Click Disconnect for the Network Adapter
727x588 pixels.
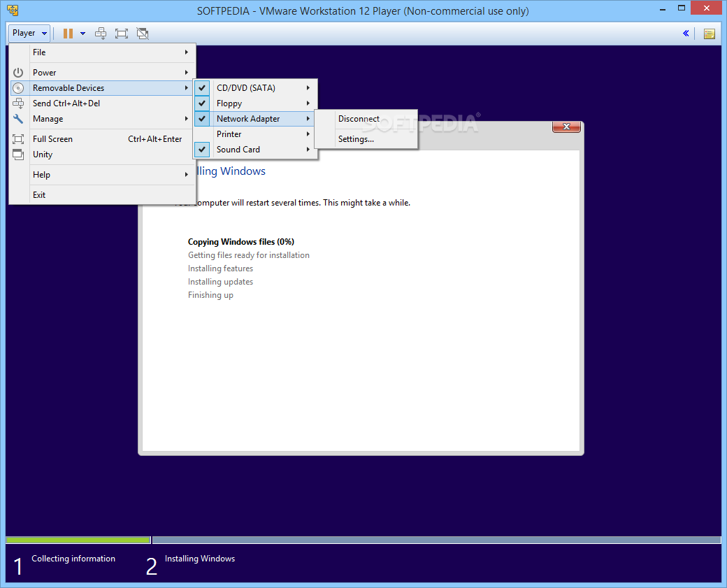[x=366, y=119]
